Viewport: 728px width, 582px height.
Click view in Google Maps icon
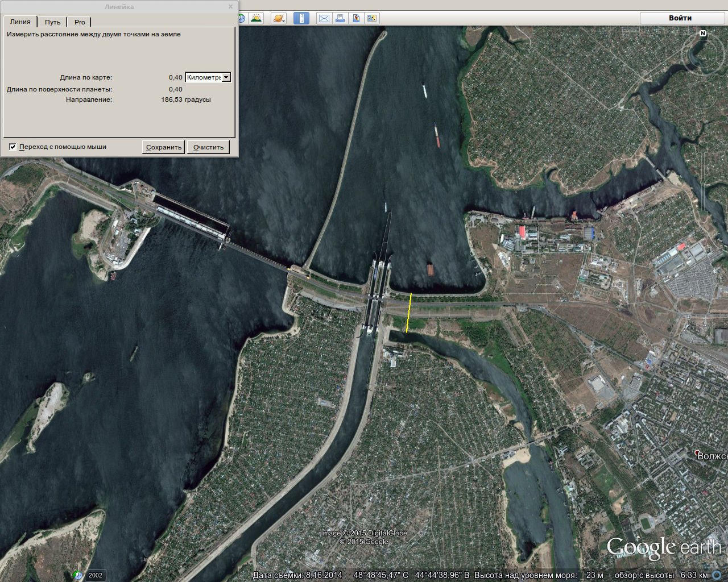(x=372, y=18)
